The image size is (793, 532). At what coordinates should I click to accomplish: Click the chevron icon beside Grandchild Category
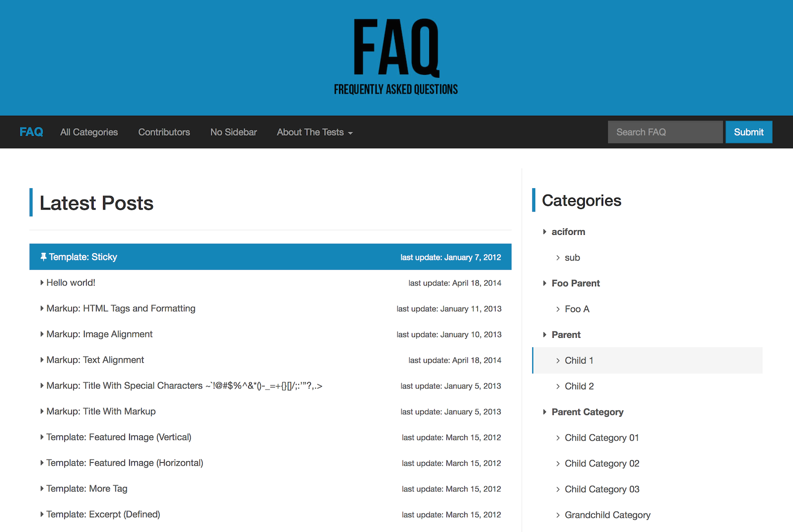point(558,515)
